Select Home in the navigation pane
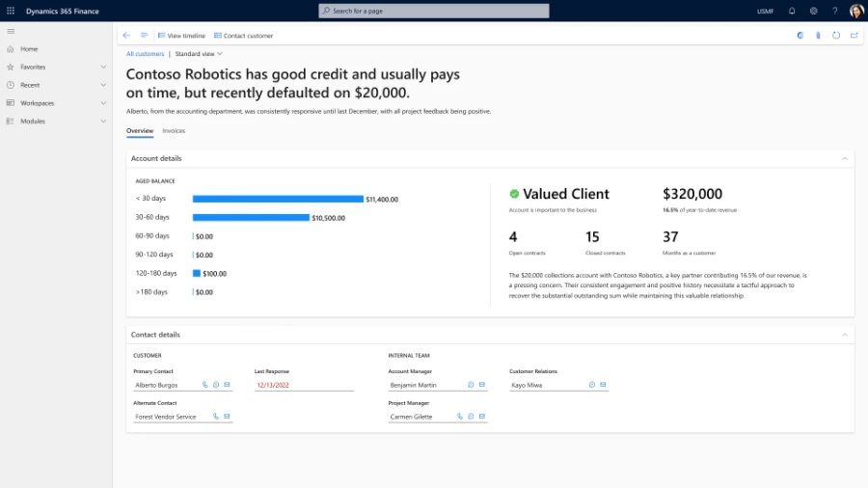 [29, 49]
